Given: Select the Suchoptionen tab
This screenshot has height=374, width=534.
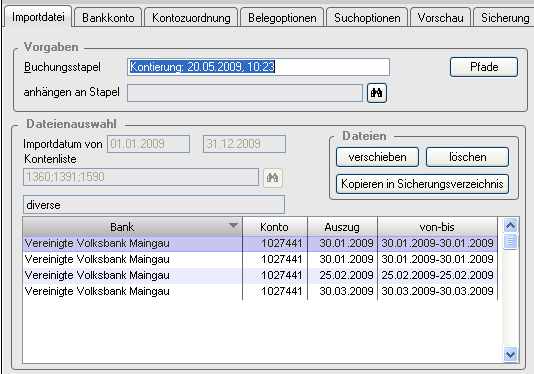Looking at the screenshot, I should click(x=367, y=18).
